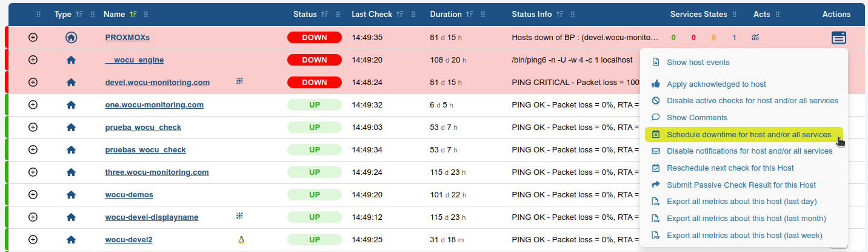Sort by the Duration column sort icon

[469, 15]
